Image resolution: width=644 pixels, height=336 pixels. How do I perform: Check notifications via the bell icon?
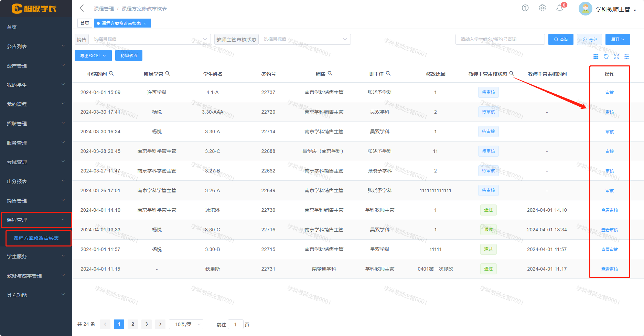[x=560, y=8]
